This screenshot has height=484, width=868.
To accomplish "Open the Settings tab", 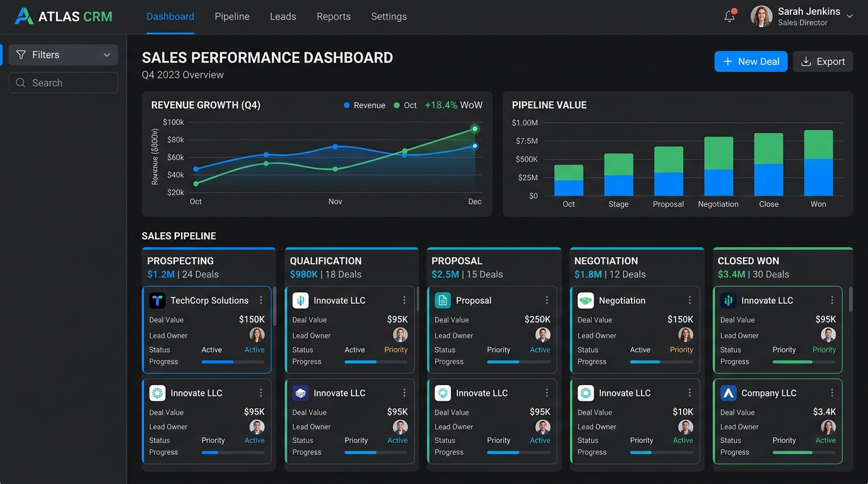I will [389, 16].
